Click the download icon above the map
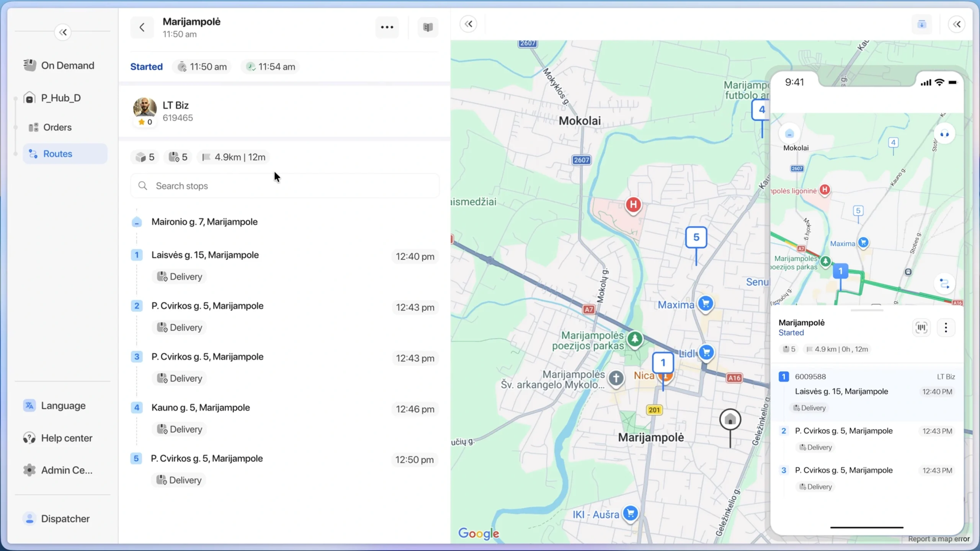This screenshot has height=551, width=980. tap(921, 24)
